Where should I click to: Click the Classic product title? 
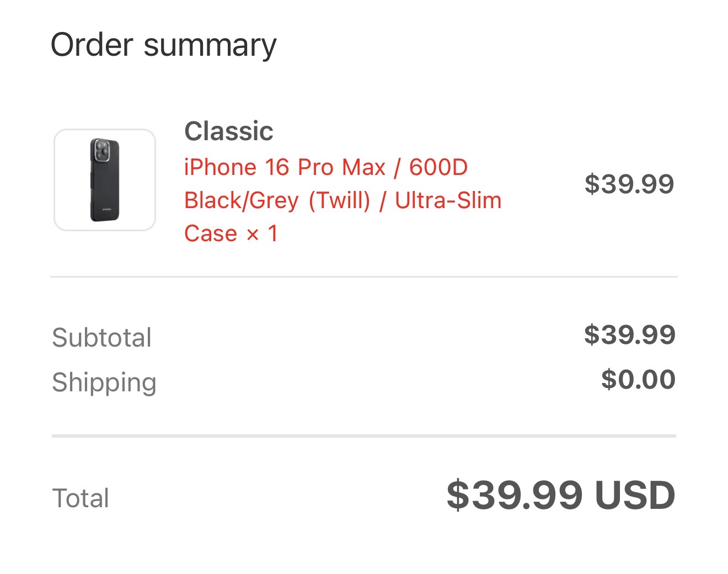point(229,131)
